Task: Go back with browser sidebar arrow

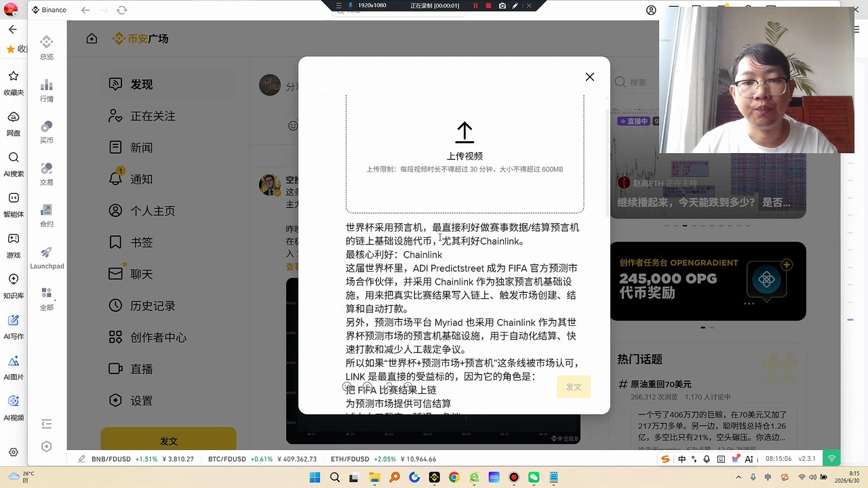Action: point(13,29)
